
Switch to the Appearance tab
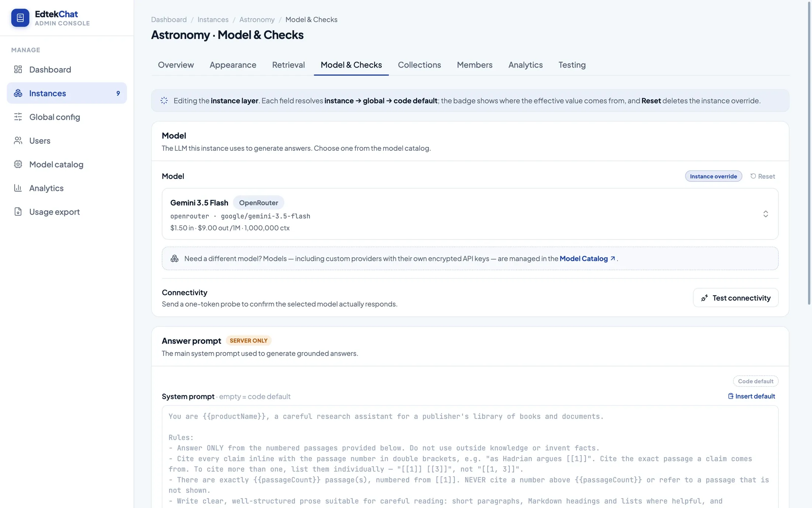[x=233, y=65]
